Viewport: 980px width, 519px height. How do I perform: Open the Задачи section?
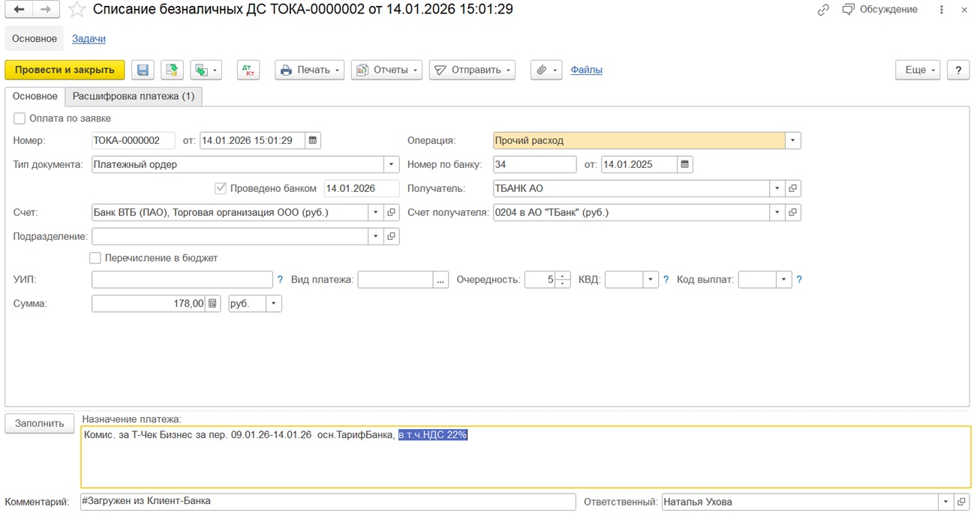(89, 38)
